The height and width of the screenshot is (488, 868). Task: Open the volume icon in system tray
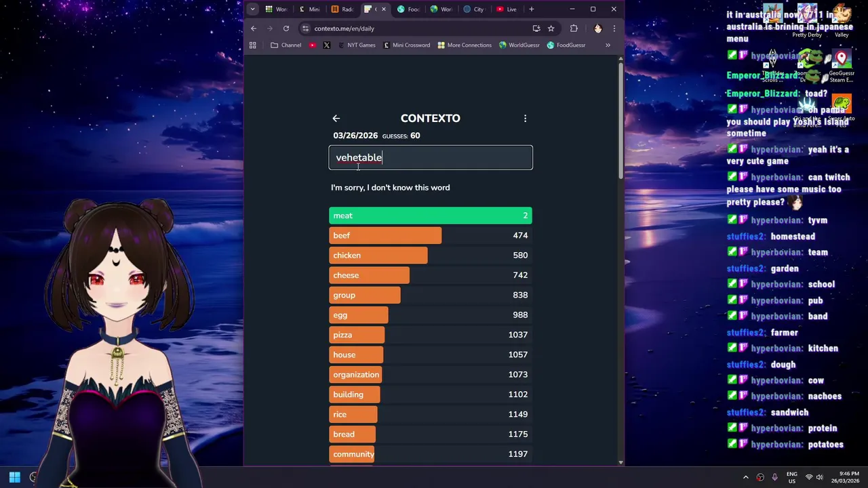(819, 477)
